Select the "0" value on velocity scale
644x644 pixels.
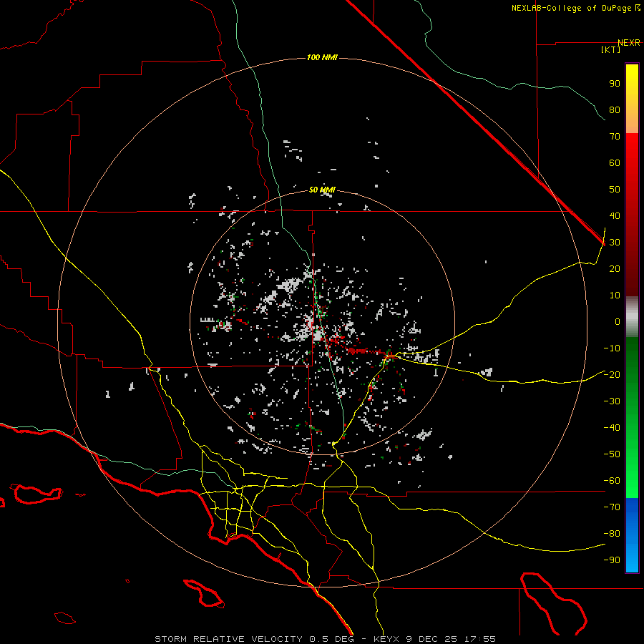[x=618, y=322]
